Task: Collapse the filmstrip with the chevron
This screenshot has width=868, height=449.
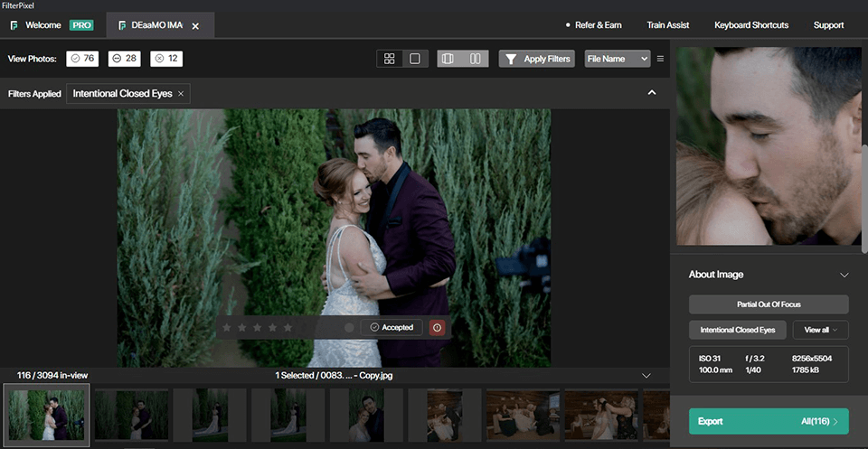Action: [x=646, y=376]
